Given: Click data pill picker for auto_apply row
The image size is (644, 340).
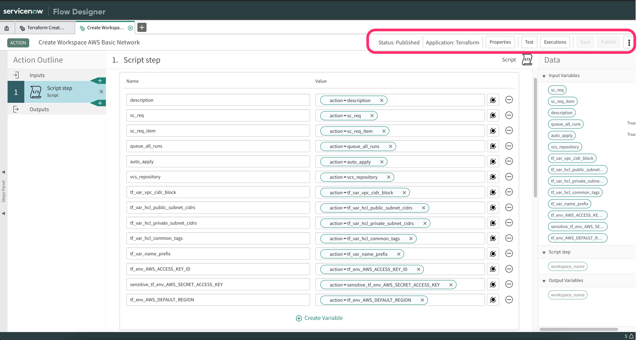Looking at the screenshot, I should tap(493, 161).
